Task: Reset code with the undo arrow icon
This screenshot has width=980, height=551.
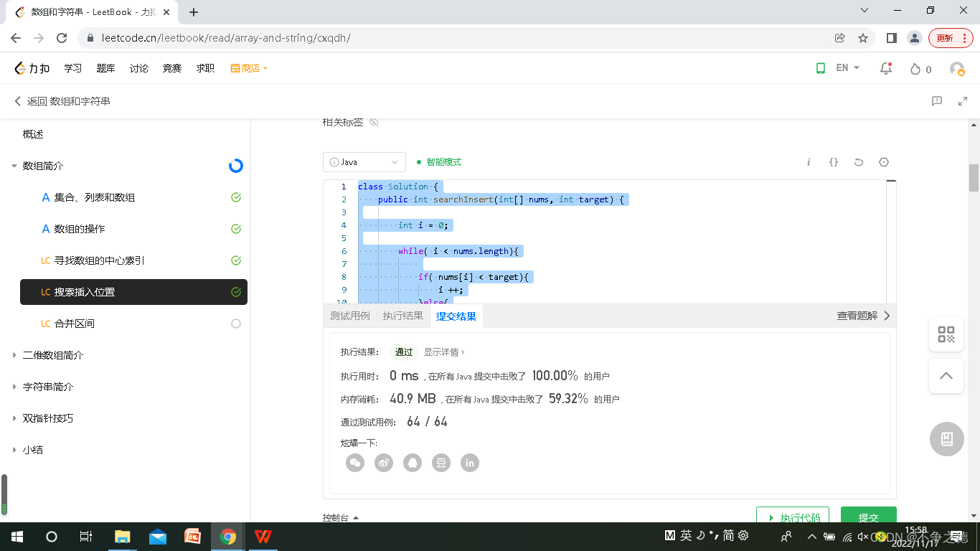Action: 859,162
